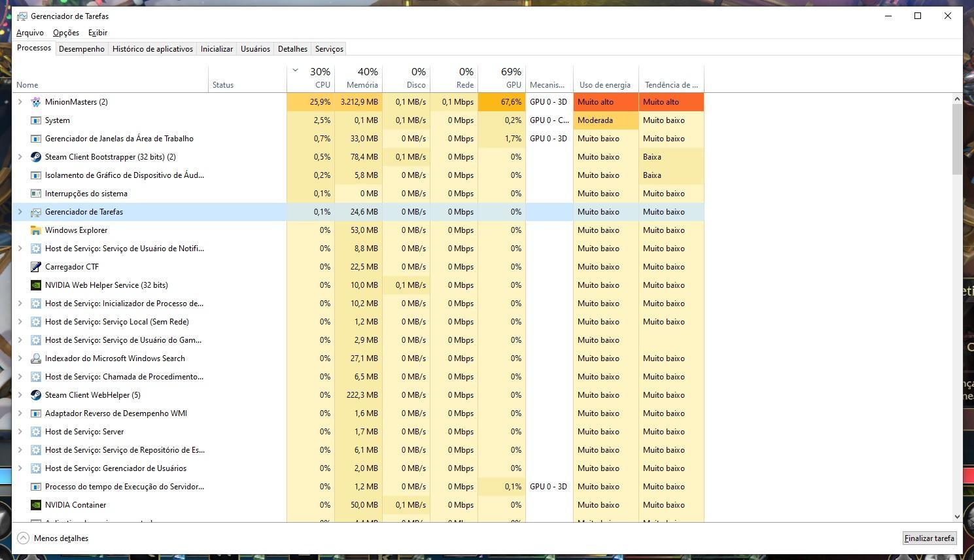Switch to the Desempenho tab
974x560 pixels.
(82, 49)
